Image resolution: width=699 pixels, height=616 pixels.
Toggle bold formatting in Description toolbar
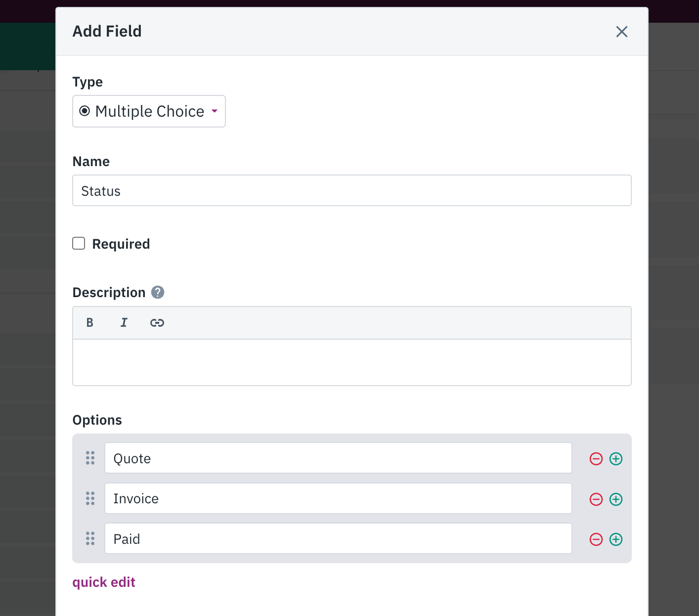pyautogui.click(x=89, y=323)
